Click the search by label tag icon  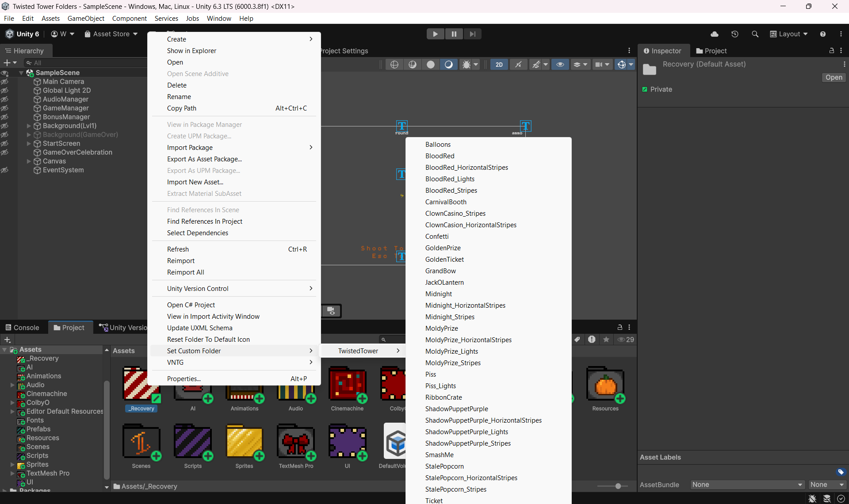click(577, 340)
